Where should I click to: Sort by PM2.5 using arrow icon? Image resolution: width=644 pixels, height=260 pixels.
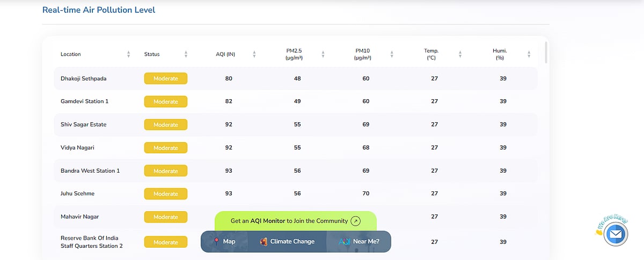[x=323, y=54]
